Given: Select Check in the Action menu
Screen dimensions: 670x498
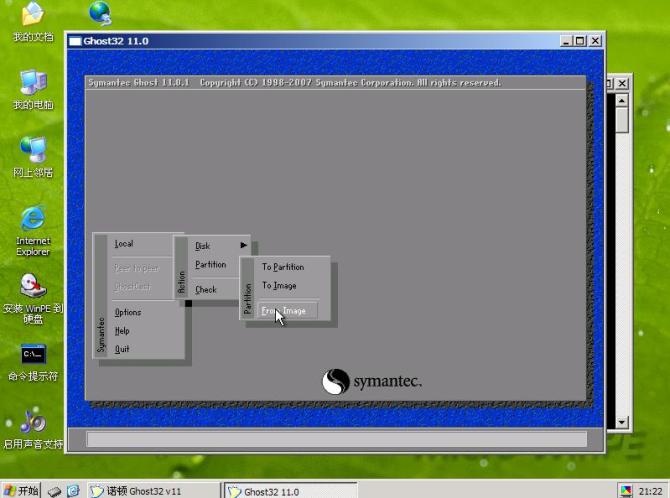Looking at the screenshot, I should [206, 290].
